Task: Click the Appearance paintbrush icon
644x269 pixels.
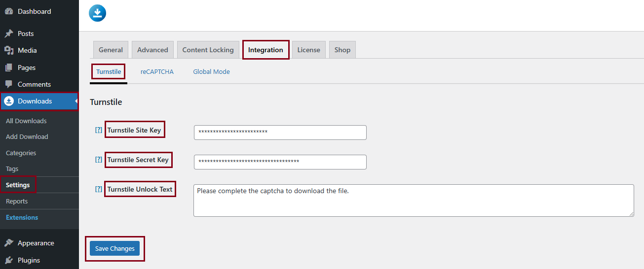Action: 9,243
